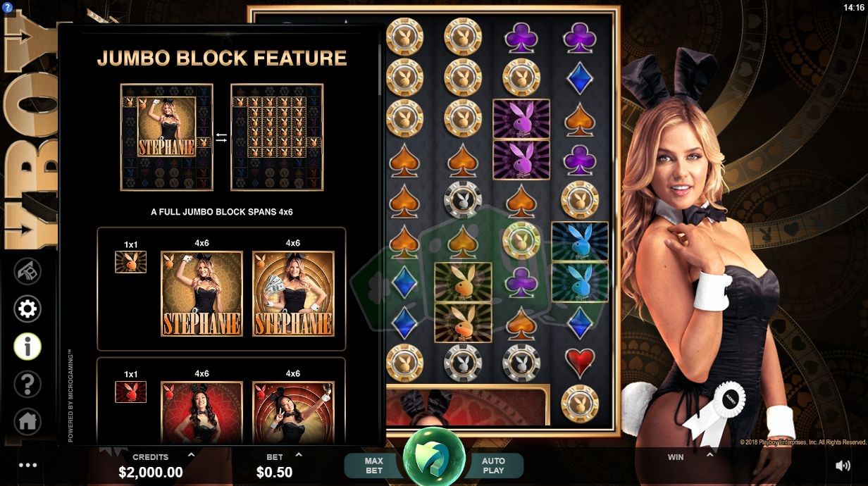
Task: Select the Stephanie thumbnail holding cash
Action: click(x=293, y=293)
